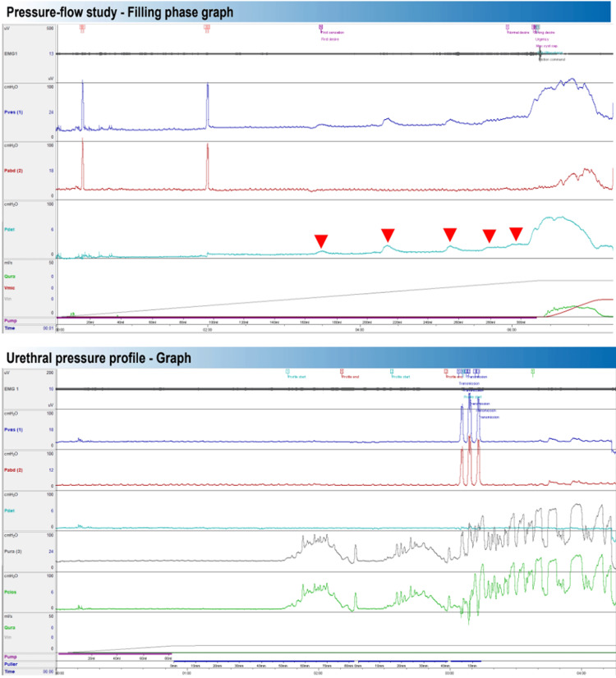The height and width of the screenshot is (678, 616).
Task: Select the EMG1 channel label in filling graph
Action: coord(11,53)
